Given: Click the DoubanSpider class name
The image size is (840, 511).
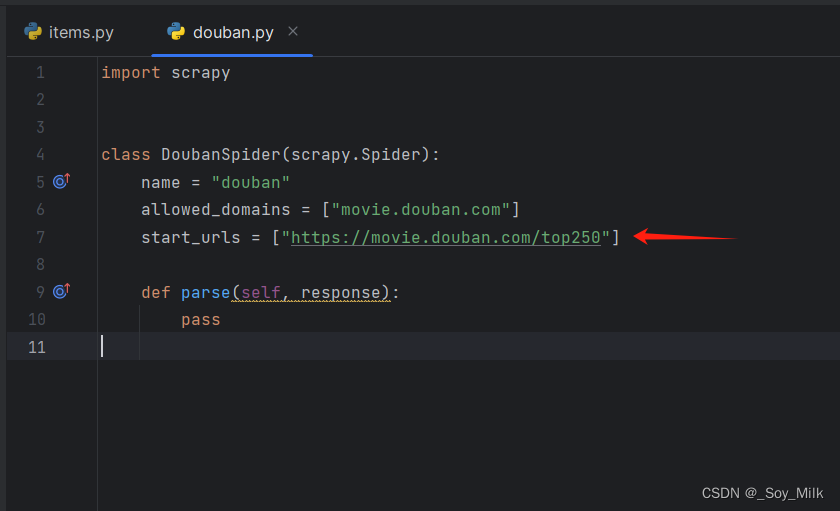Looking at the screenshot, I should pos(221,155).
